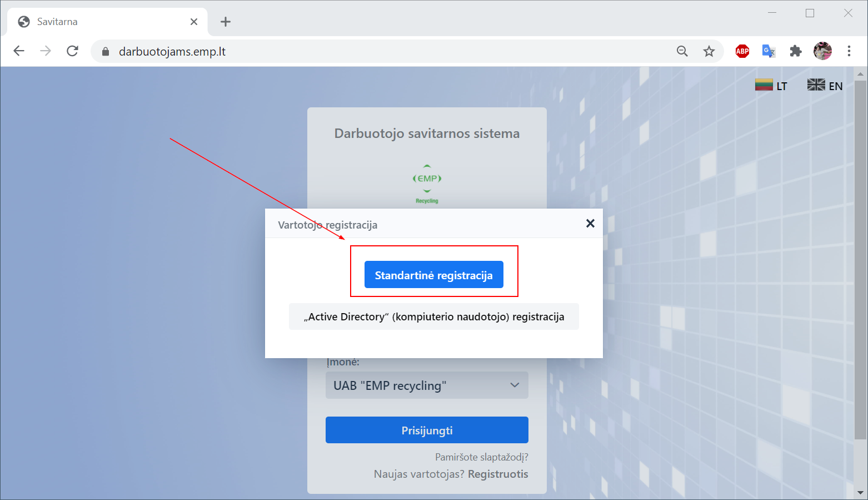The height and width of the screenshot is (500, 868).
Task: Click the scrollbar down arrow
Action: (860, 493)
